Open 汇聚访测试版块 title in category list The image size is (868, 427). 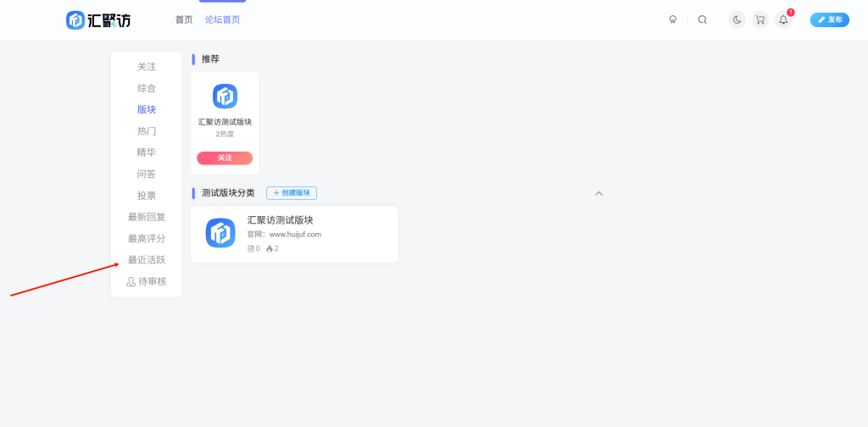click(x=280, y=220)
